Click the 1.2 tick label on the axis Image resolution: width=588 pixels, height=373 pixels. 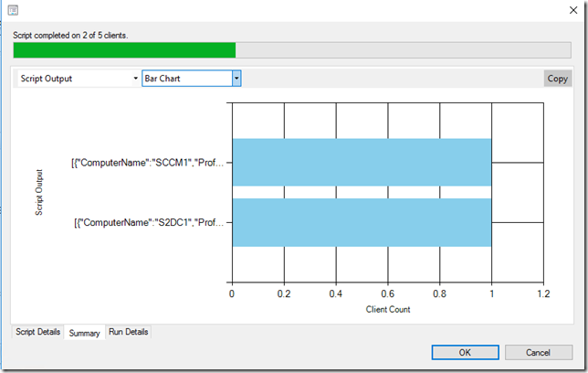click(543, 293)
